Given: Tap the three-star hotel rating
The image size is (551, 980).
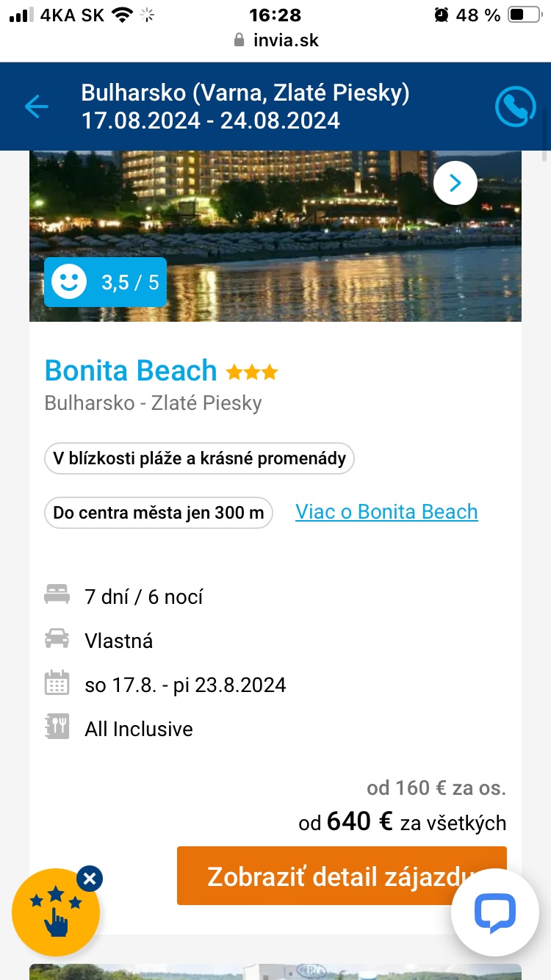Looking at the screenshot, I should 252,372.
